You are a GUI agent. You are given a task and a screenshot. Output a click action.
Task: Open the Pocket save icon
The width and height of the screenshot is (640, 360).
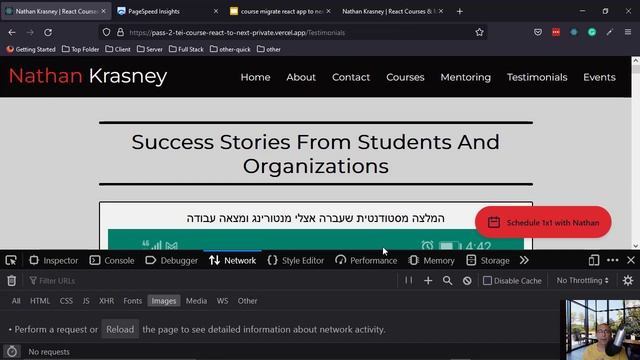point(538,32)
